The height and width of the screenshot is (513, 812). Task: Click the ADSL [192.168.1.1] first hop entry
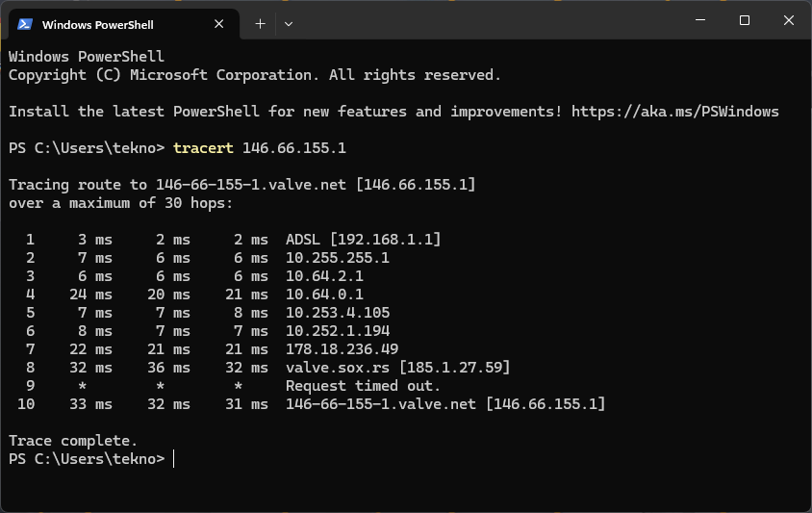click(x=363, y=240)
